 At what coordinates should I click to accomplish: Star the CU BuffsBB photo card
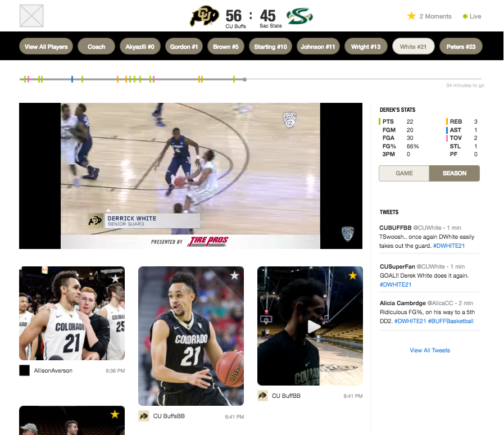pyautogui.click(x=235, y=275)
